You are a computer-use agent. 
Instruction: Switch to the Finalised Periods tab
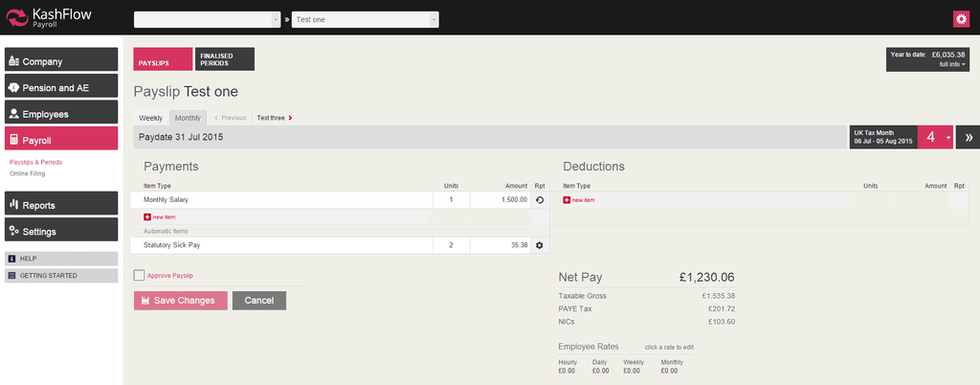point(224,59)
